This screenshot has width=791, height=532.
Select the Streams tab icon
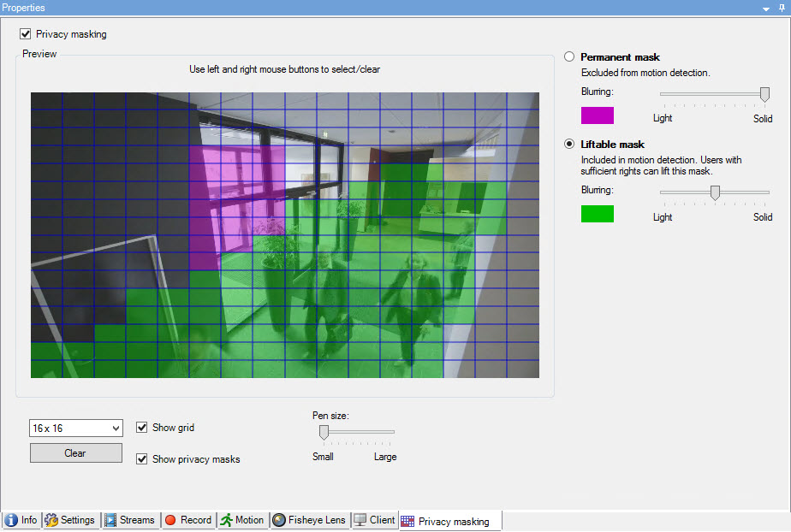110,520
